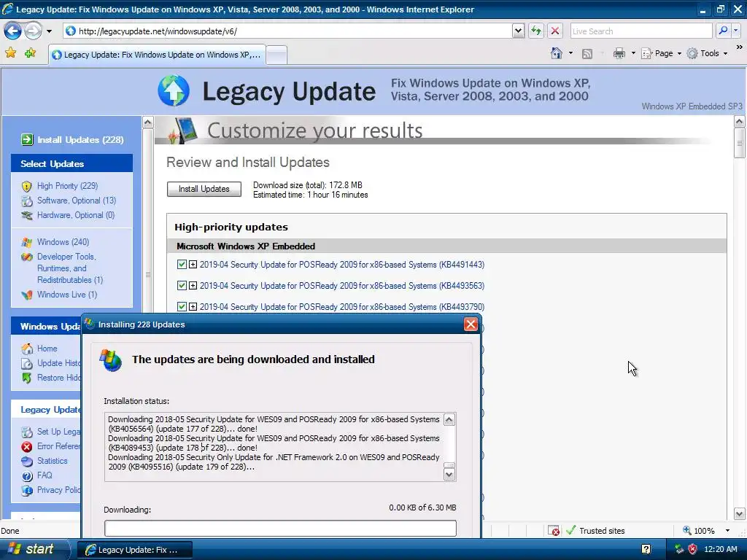This screenshot has width=747, height=560.
Task: Click the FAQ question mark icon
Action: (27, 475)
